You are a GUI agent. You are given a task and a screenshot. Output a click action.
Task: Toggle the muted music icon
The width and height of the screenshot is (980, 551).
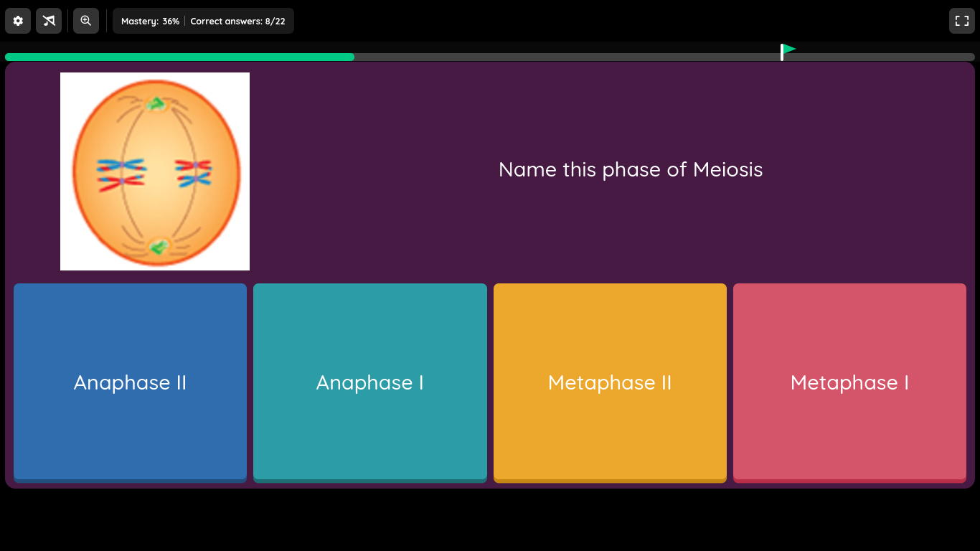point(49,21)
